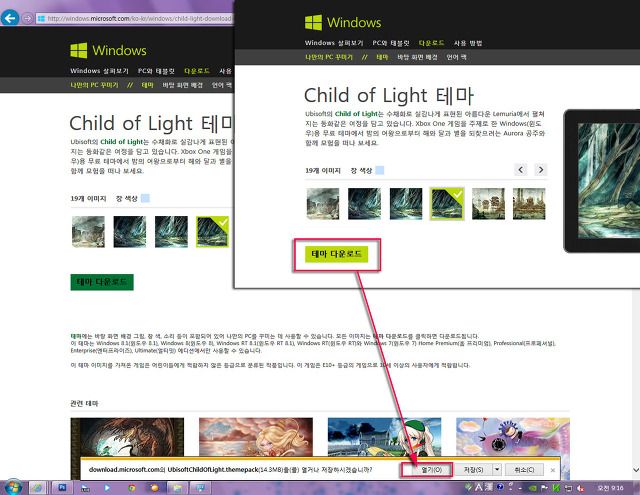Click the page scrollbar's down arrow

click(x=636, y=470)
